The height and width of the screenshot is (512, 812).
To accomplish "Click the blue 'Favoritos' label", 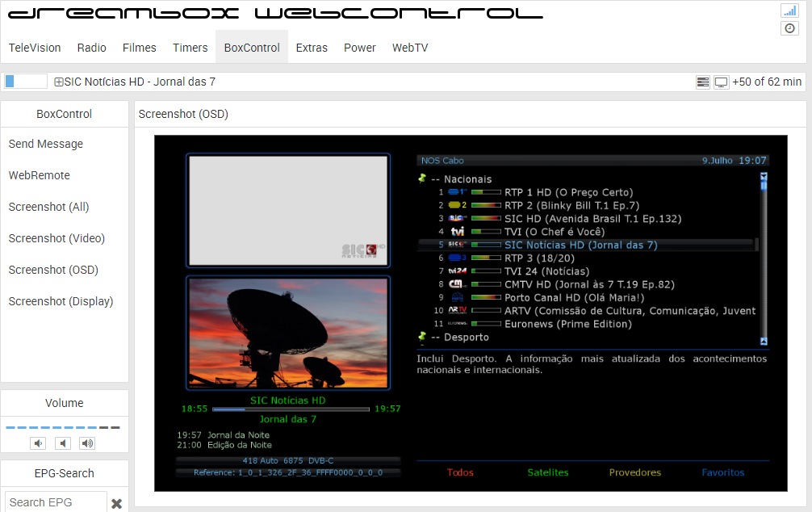I will pyautogui.click(x=723, y=472).
